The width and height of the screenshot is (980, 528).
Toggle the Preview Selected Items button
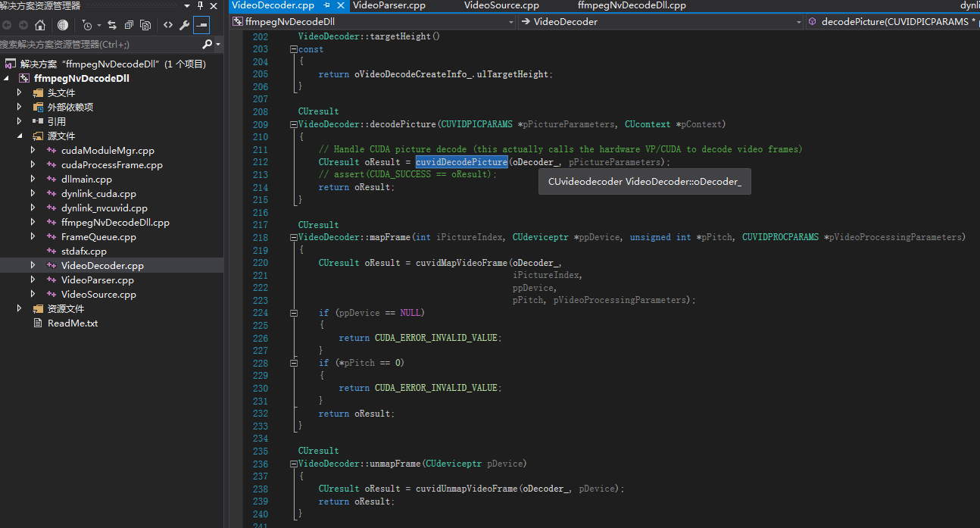pyautogui.click(x=201, y=25)
